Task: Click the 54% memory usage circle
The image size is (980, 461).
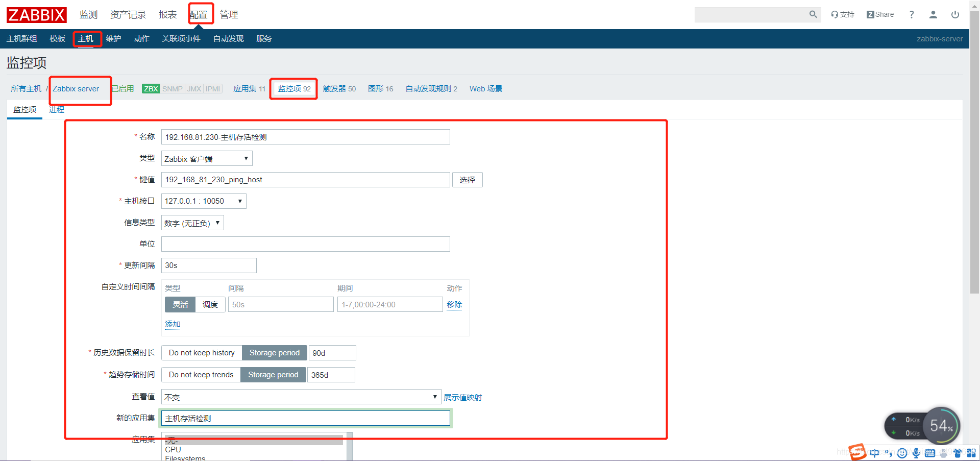Action: point(941,426)
